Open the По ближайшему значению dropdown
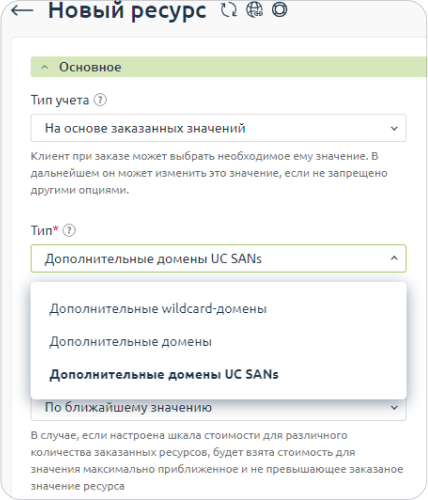 [x=218, y=409]
